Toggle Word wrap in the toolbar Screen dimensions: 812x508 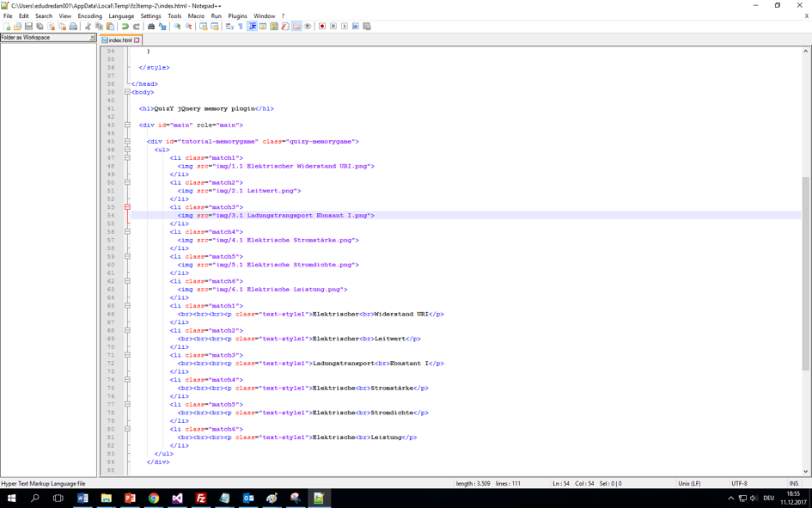point(229,27)
